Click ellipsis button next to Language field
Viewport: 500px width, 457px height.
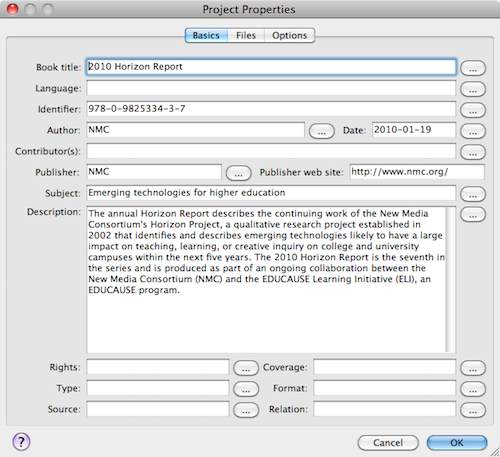tap(473, 89)
